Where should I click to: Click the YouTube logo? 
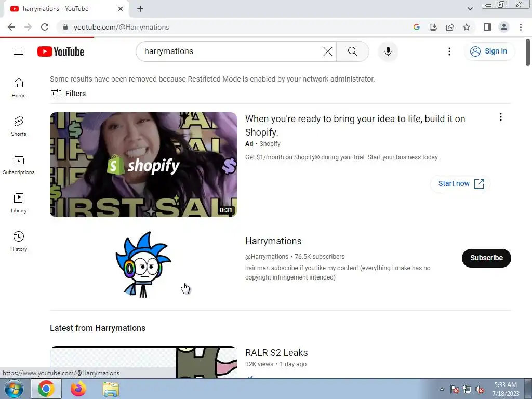pyautogui.click(x=61, y=51)
